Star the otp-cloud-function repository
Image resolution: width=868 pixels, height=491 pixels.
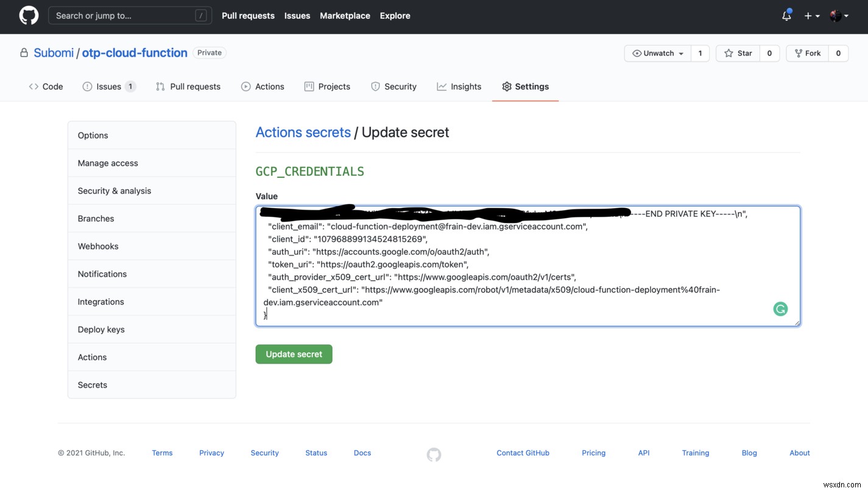[x=738, y=54]
